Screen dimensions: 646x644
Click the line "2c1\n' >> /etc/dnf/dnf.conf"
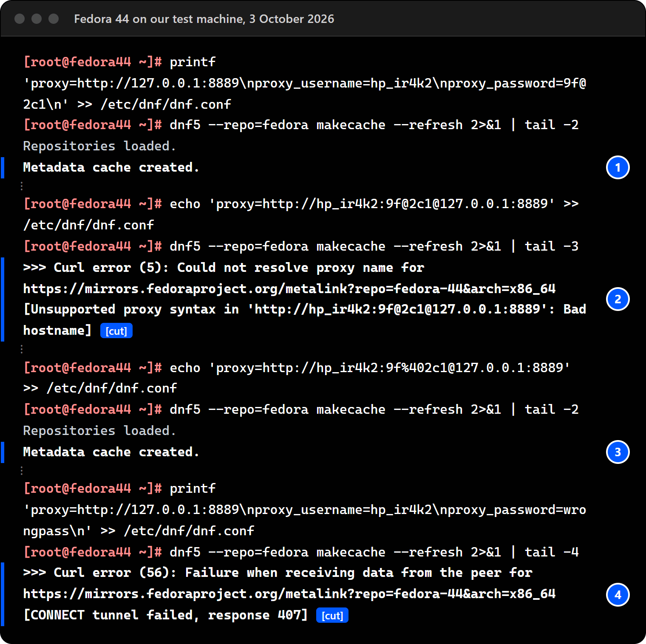click(127, 105)
